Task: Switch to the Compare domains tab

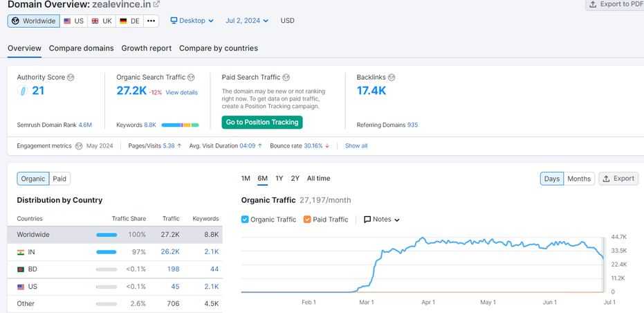Action: pos(81,48)
